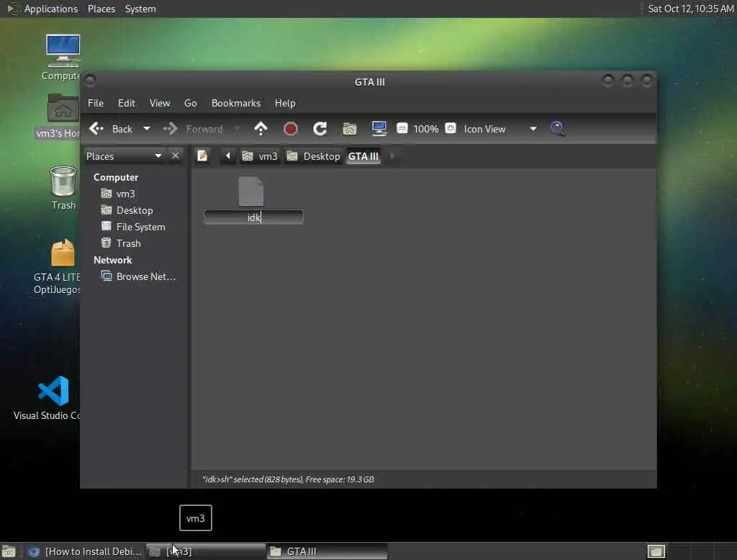Open the Computer toolbar icon

tap(379, 128)
